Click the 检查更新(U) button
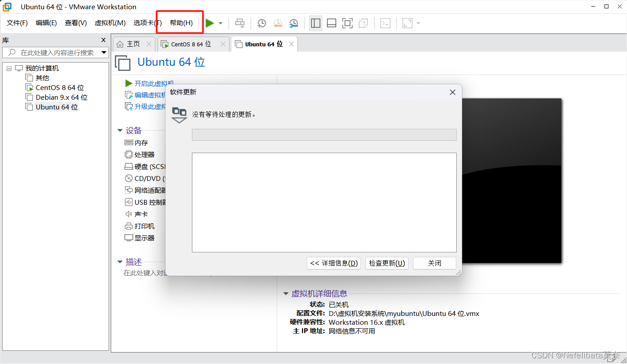This screenshot has height=364, width=627. (387, 263)
